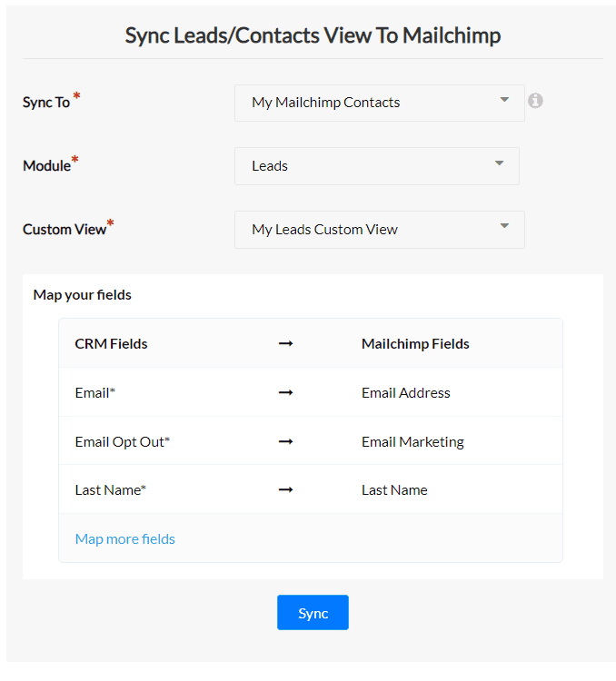Select the Email* CRM field
Viewport: 616px width, 681px height.
pos(95,392)
